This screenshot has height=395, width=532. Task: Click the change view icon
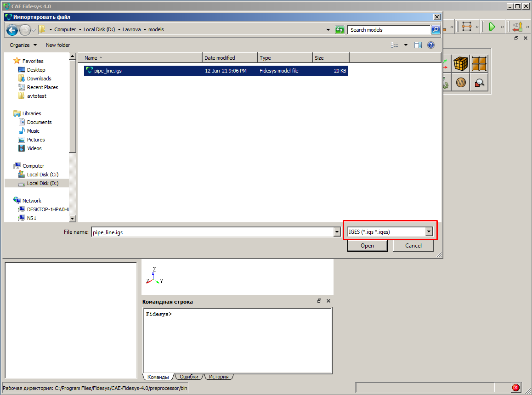point(394,45)
